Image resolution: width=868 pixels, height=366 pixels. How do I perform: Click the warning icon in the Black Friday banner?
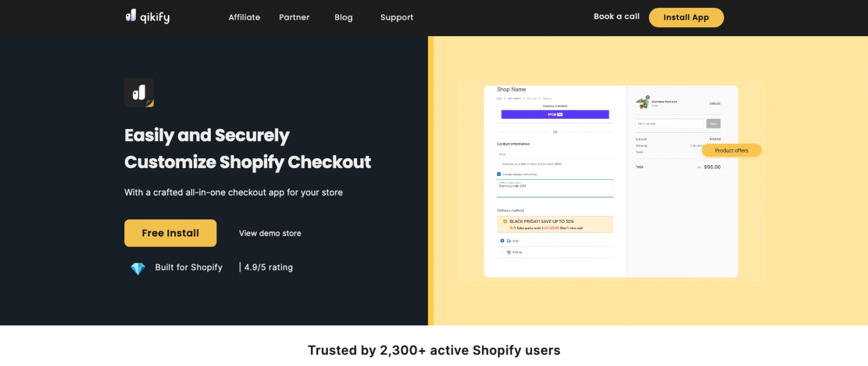point(505,222)
